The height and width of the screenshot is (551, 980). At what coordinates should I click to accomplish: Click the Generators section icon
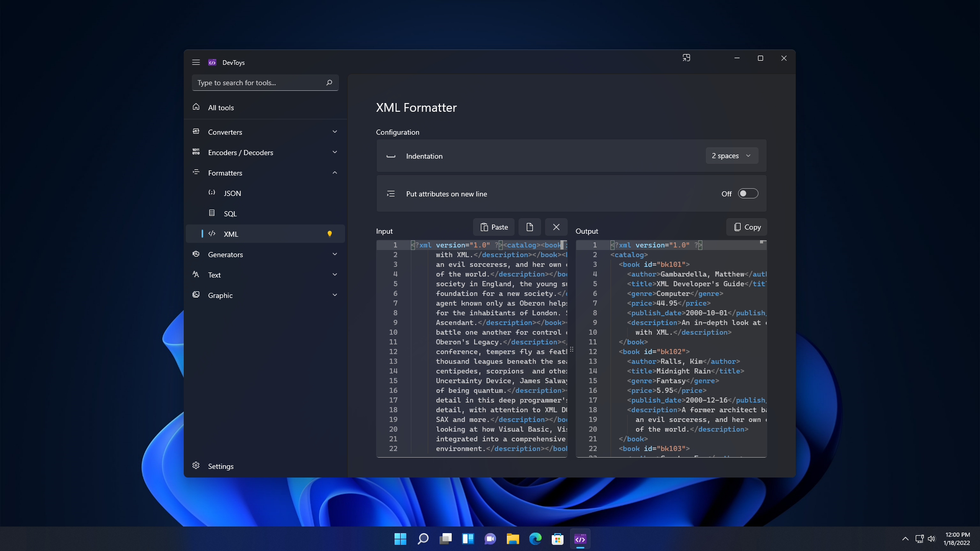point(196,254)
